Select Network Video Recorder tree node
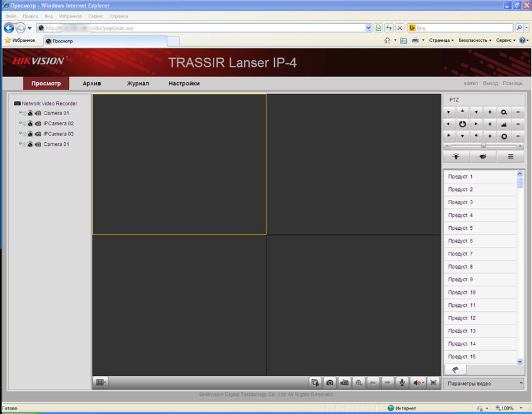Screen dimensions: 532x414 pyautogui.click(x=49, y=103)
